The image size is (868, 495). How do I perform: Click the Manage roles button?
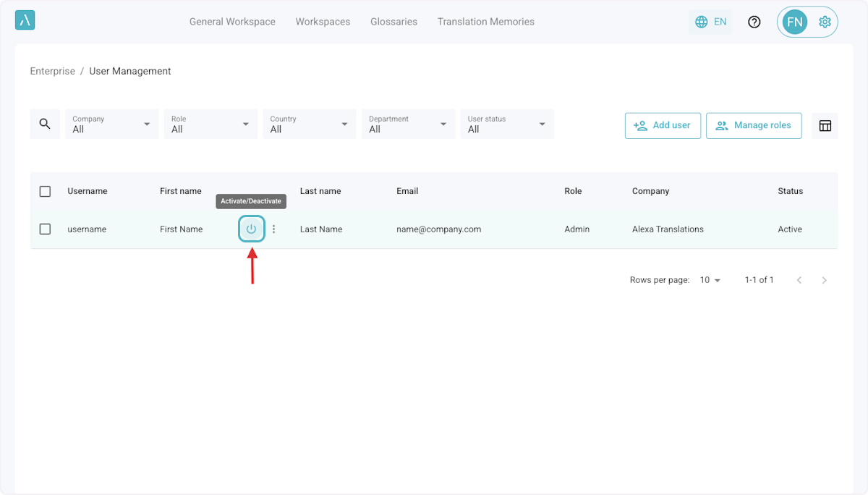(x=753, y=125)
